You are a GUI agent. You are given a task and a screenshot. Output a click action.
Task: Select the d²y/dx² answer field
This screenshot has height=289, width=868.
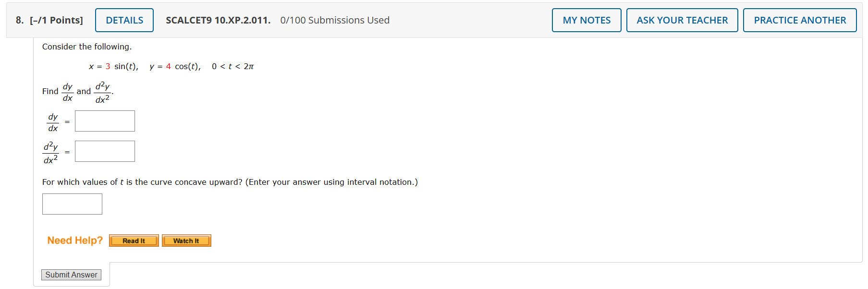[x=104, y=151]
